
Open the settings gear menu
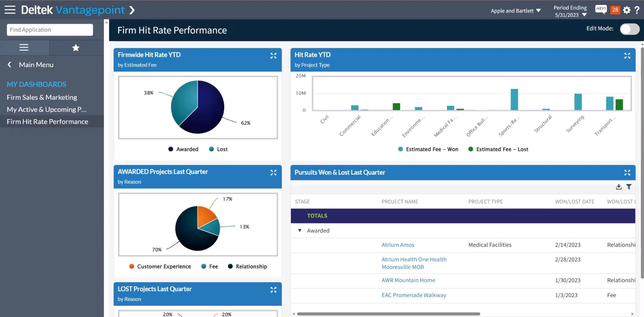[627, 10]
